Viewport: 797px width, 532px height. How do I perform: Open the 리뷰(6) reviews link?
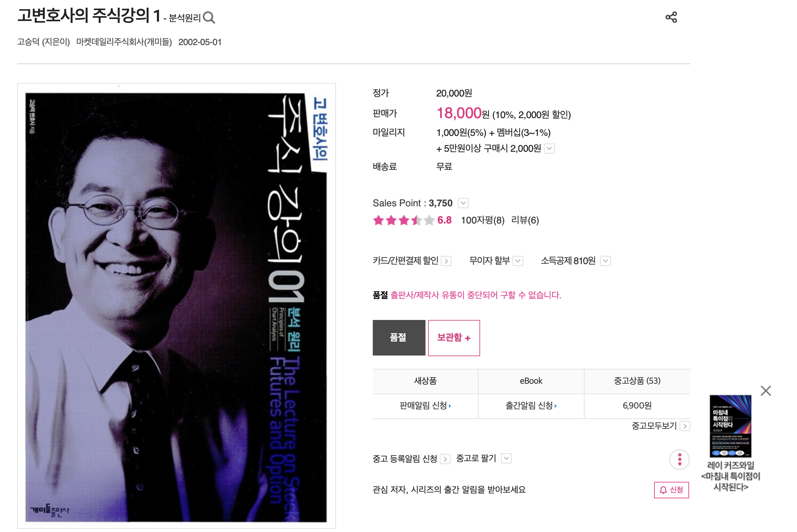coord(525,221)
